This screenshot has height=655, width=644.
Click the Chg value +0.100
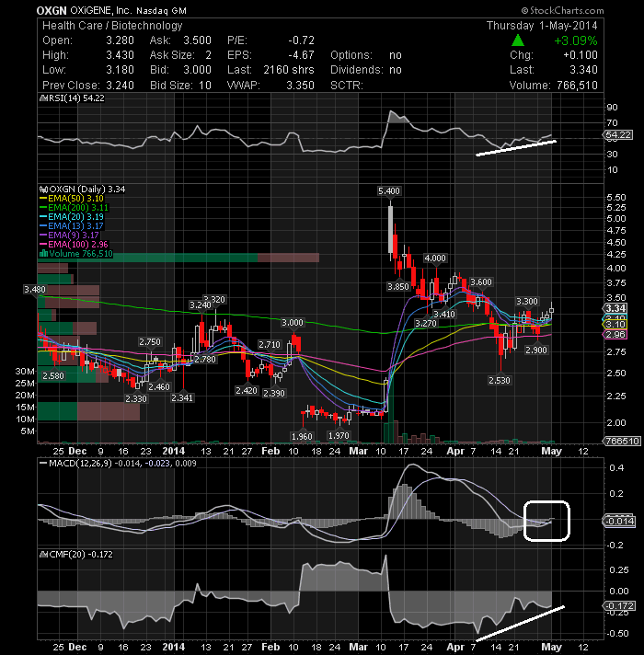(x=581, y=55)
